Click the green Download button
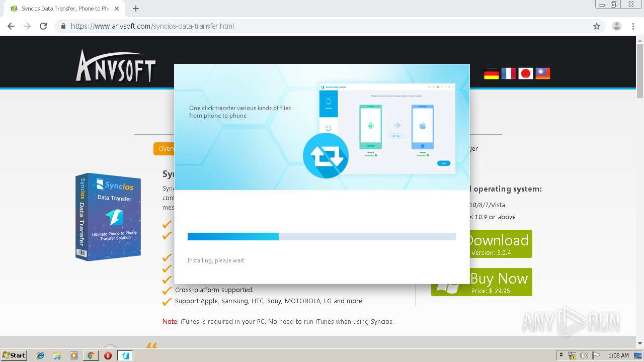The image size is (644, 362). point(501,244)
